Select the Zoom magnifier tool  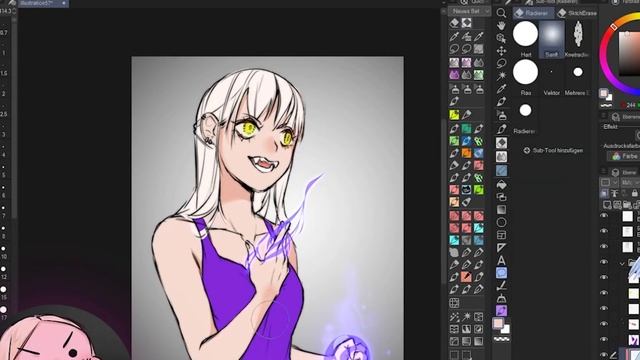[x=501, y=13]
